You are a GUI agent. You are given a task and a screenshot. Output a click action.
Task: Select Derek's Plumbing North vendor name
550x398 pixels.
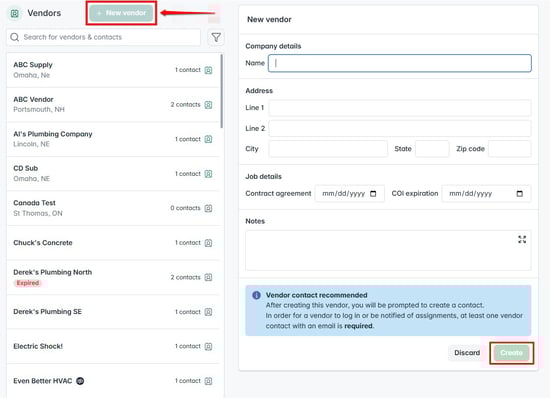[53, 272]
